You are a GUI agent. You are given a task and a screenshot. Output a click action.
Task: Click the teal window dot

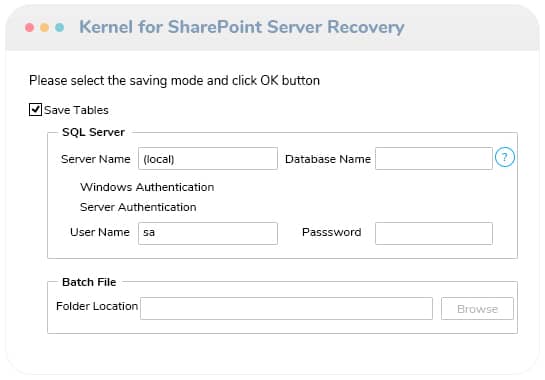(59, 27)
